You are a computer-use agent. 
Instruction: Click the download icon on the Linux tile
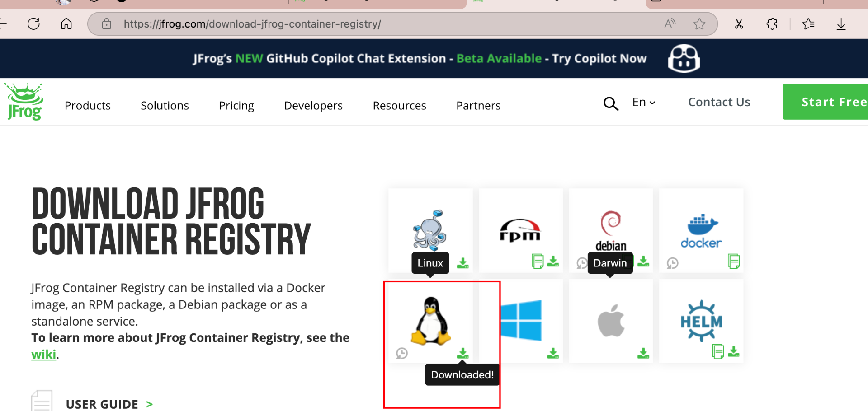[x=462, y=353]
